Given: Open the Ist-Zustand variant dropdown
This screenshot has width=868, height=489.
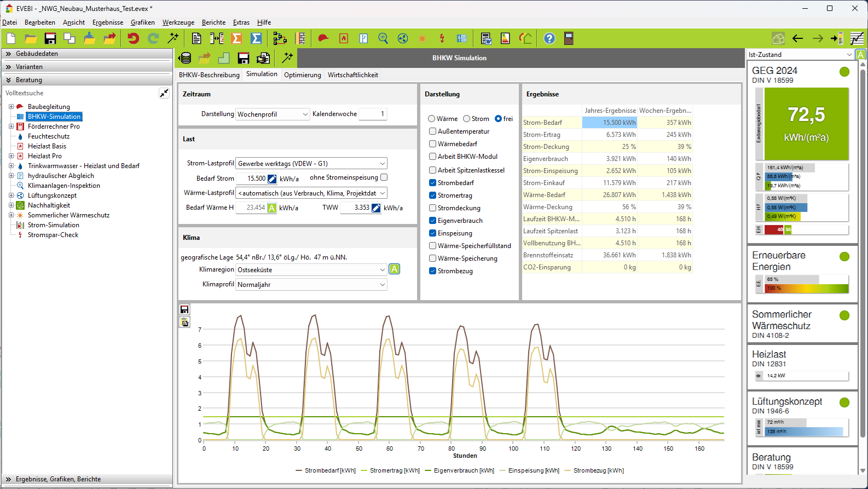Looking at the screenshot, I should [x=800, y=55].
